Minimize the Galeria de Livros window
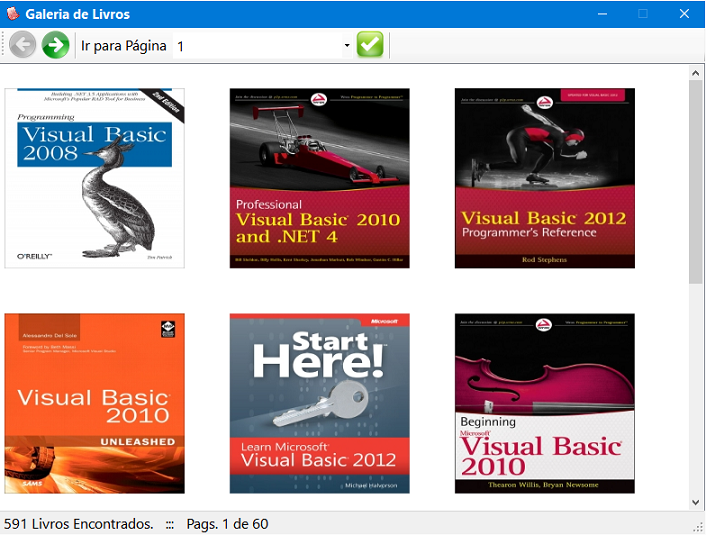Screen dimensions: 706x535 click(x=602, y=14)
